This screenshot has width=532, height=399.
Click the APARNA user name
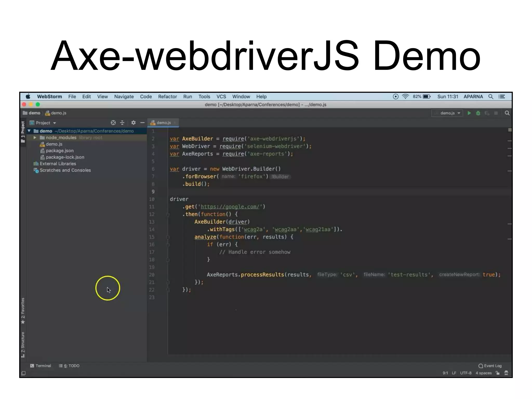(473, 97)
